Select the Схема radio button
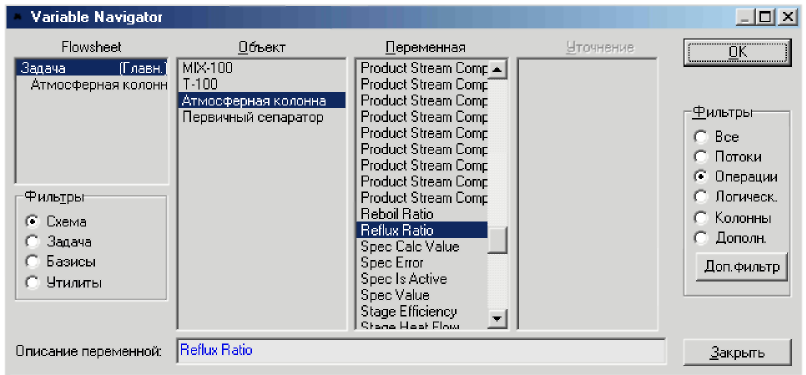 coord(32,221)
